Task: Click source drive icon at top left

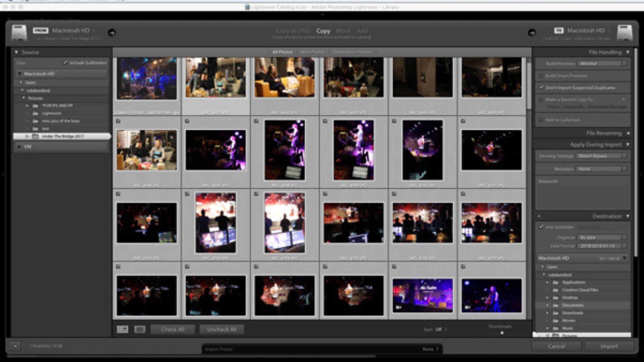Action: [19, 33]
